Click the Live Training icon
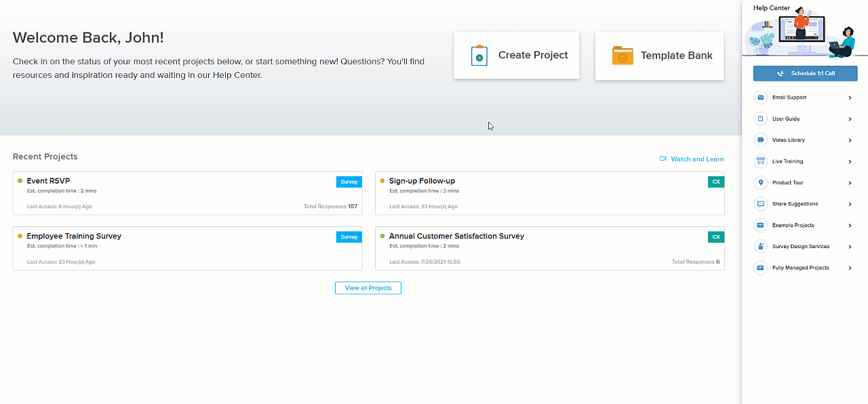The height and width of the screenshot is (404, 868). coord(760,161)
